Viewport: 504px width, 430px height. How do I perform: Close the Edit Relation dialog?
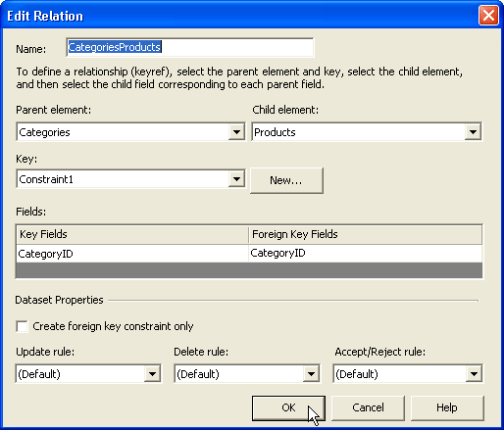(x=488, y=15)
